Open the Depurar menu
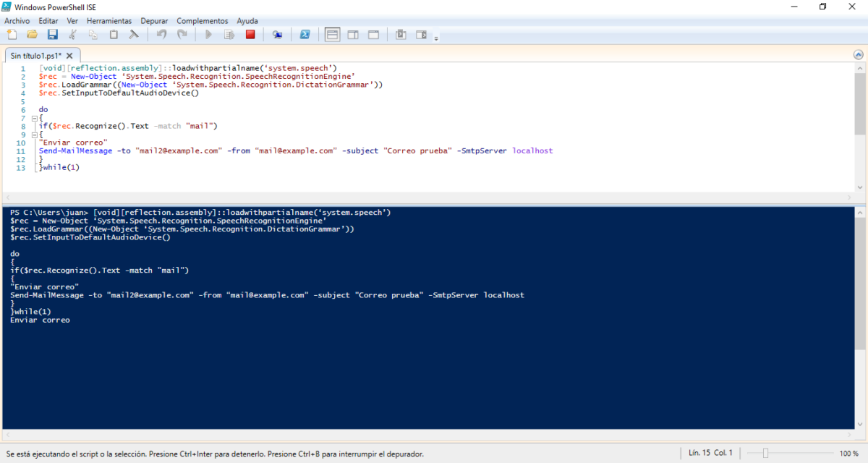Screen dimensions: 868x463 pos(153,20)
